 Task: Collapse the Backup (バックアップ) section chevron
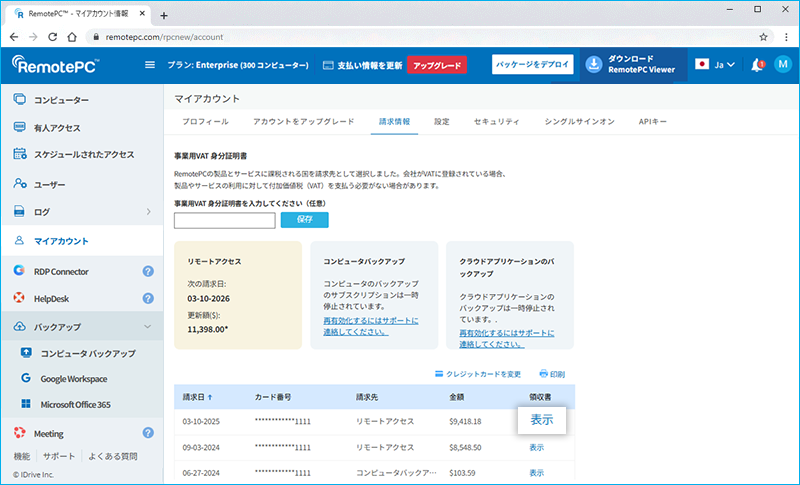[147, 326]
